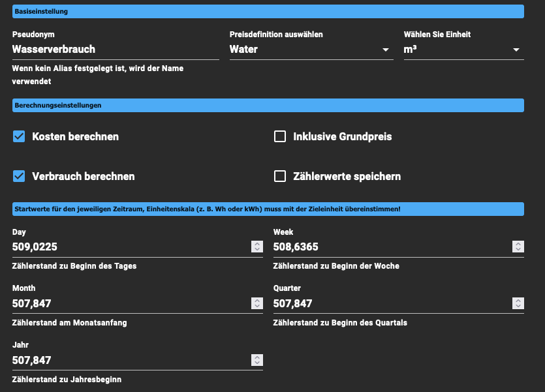Increase the Quarter value with the up arrow

(x=518, y=300)
